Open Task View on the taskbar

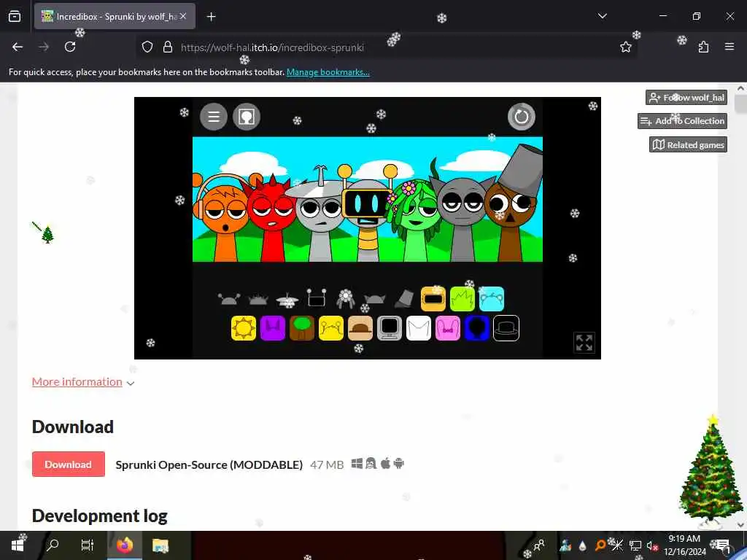[x=88, y=545]
